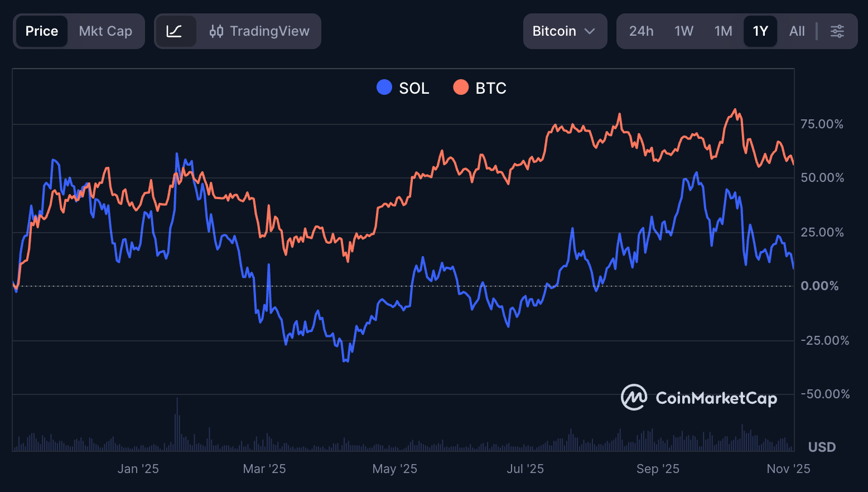Click the Nov '25 axis label
The width and height of the screenshot is (868, 492).
point(788,469)
